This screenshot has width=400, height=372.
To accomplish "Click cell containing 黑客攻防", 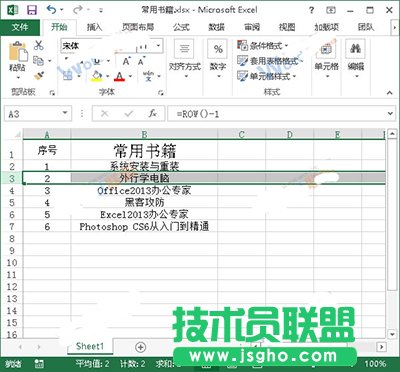I will [x=144, y=202].
